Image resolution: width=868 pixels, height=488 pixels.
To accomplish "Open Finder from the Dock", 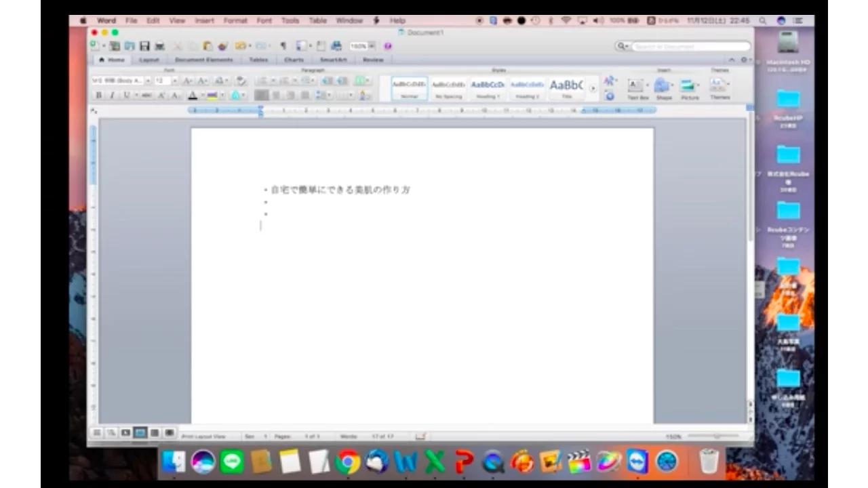I will 174,462.
